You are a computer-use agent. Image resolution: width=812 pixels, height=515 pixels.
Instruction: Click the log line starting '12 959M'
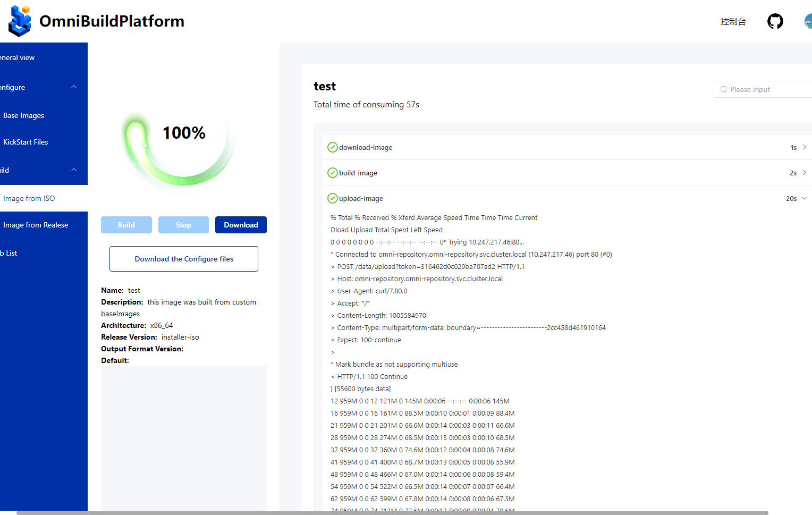pyautogui.click(x=420, y=401)
